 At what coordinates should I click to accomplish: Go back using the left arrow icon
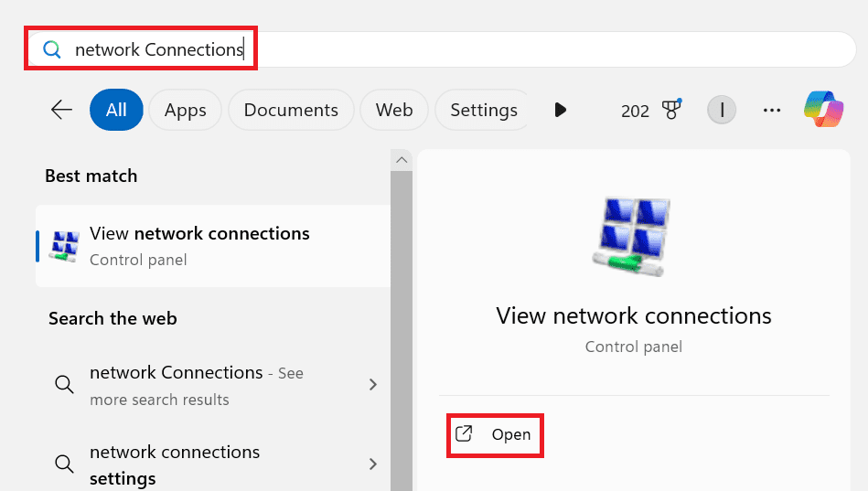coord(61,110)
